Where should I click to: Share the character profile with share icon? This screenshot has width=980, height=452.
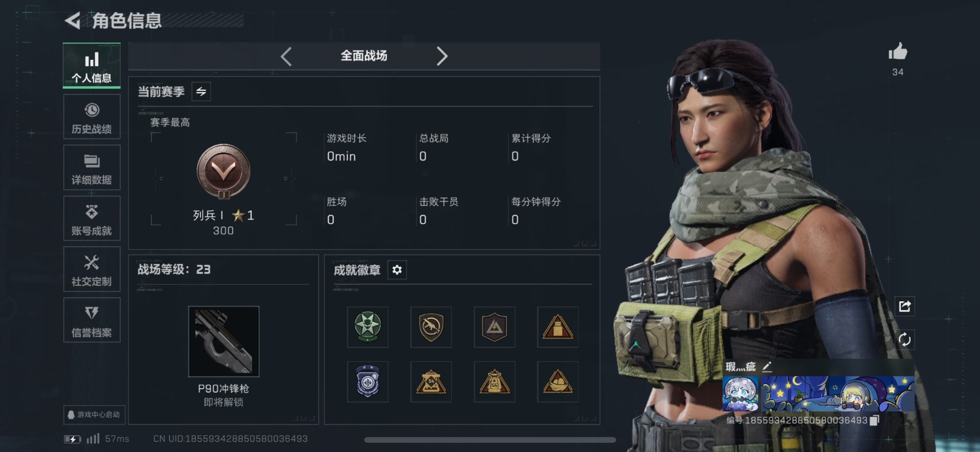coord(904,306)
